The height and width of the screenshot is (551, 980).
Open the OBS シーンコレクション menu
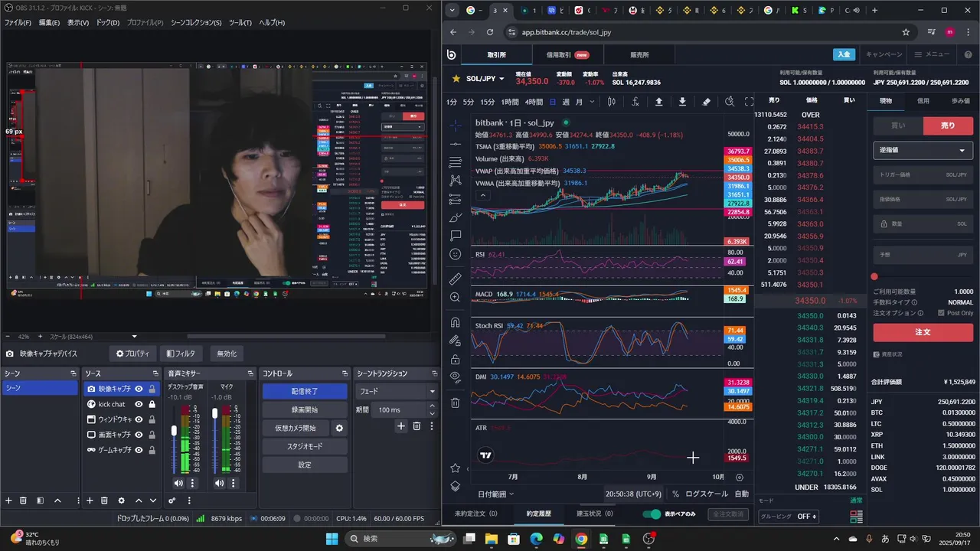click(196, 22)
